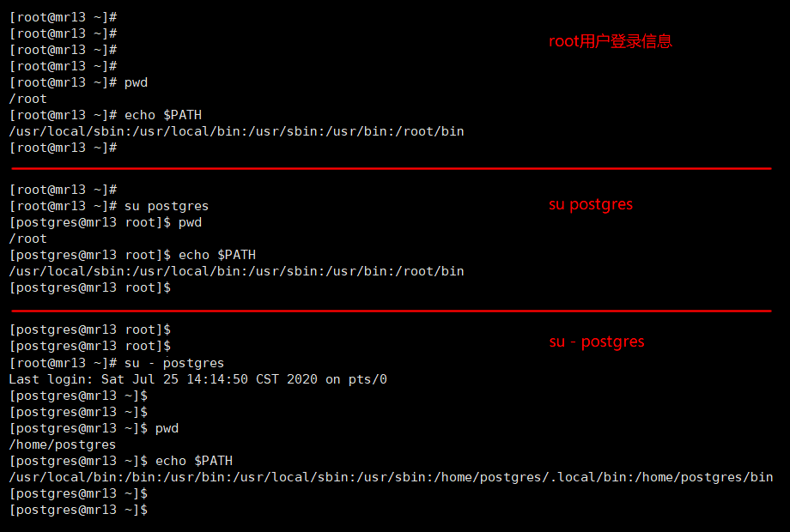The width and height of the screenshot is (790, 532).
Task: Click the '/root' output under the first pwd
Action: [27, 99]
